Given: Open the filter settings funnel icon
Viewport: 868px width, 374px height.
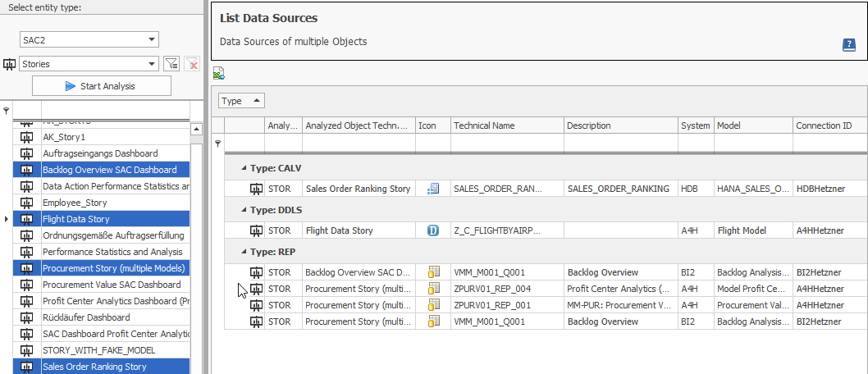Looking at the screenshot, I should (171, 64).
